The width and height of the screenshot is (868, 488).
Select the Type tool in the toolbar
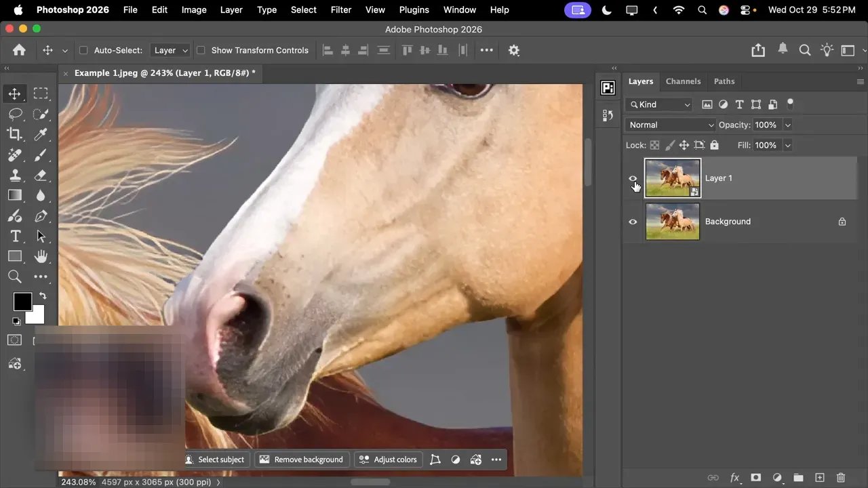pyautogui.click(x=15, y=236)
